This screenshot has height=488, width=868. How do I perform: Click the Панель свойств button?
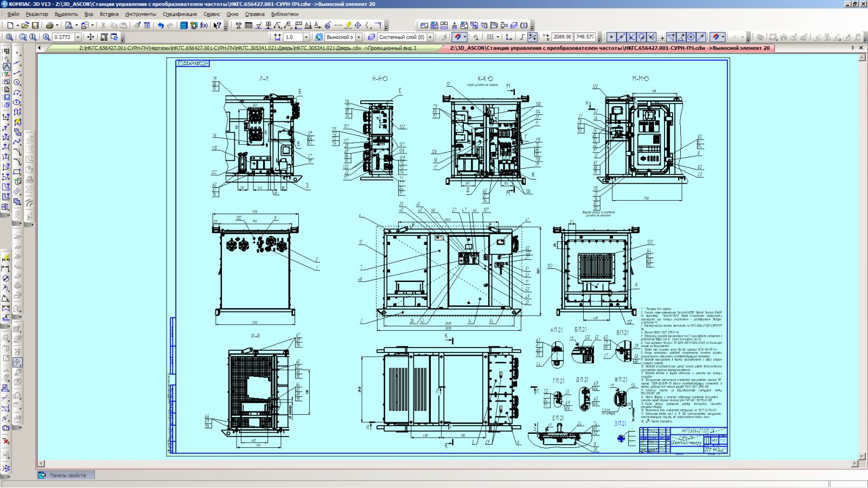(65, 476)
